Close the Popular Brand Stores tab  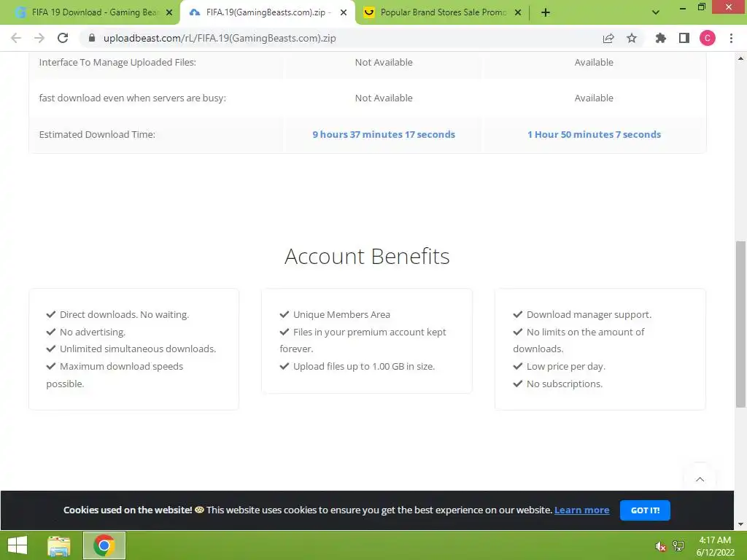[x=518, y=12]
